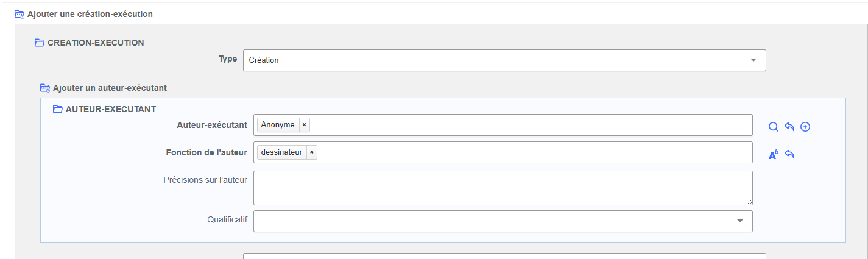Image resolution: width=868 pixels, height=259 pixels.
Task: Click the A-b icon beside Fonction de l'auteur
Action: 774,155
